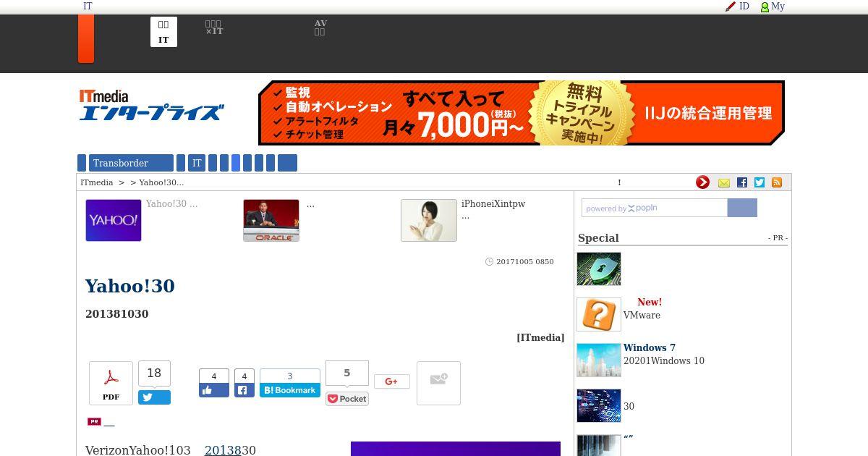Open the pencil ID icon link

737,7
